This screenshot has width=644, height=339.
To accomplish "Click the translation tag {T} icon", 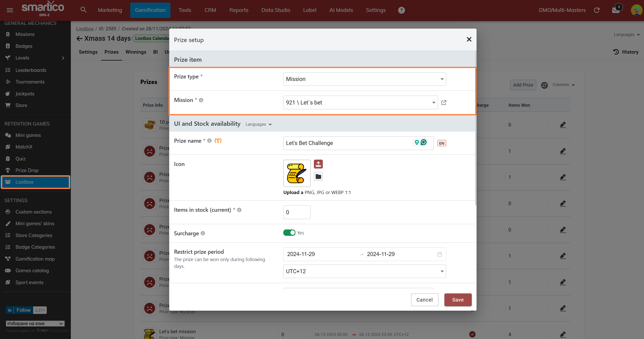I will click(x=218, y=141).
